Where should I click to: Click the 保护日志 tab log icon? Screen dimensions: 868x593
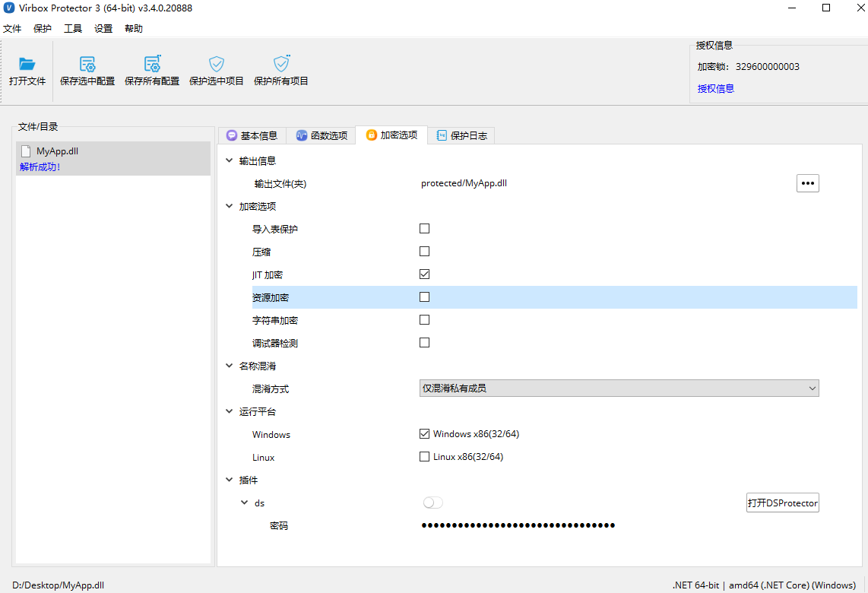tap(442, 135)
